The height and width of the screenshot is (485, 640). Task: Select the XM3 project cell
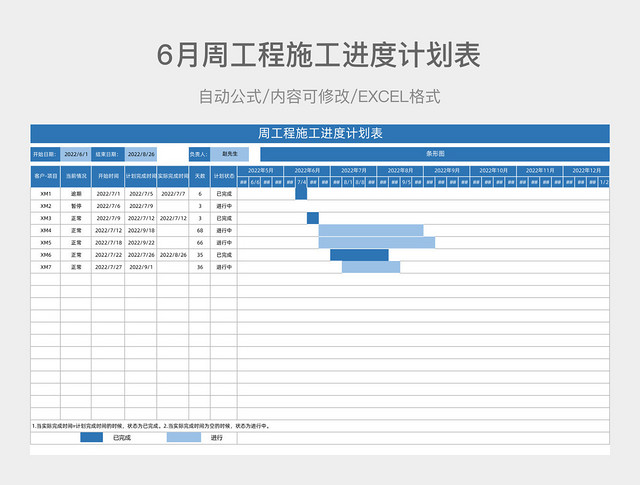(45, 218)
